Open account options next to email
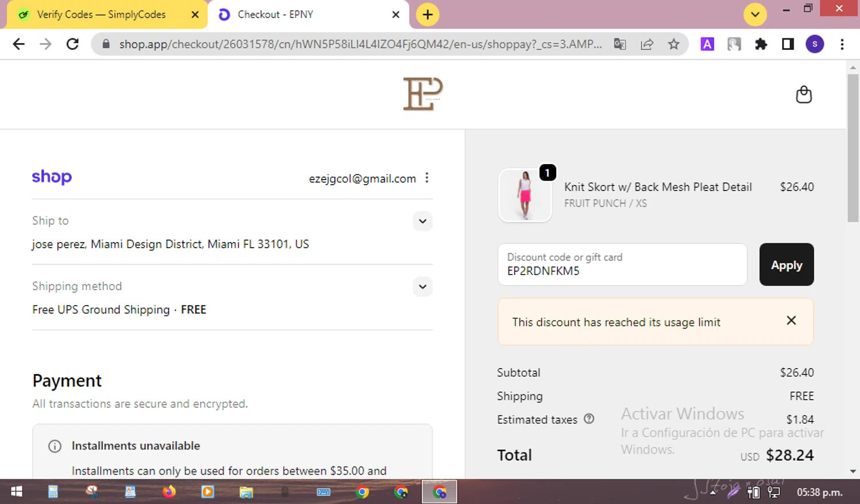The height and width of the screenshot is (504, 860). pos(427,178)
